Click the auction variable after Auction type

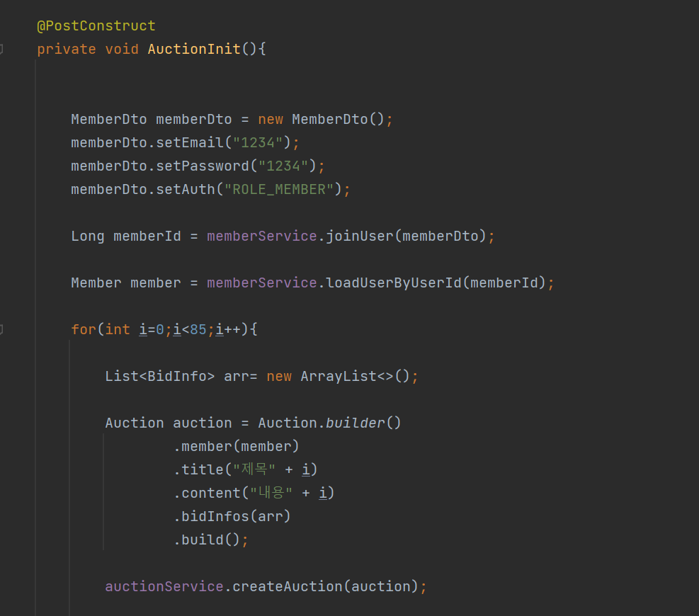[x=203, y=423]
